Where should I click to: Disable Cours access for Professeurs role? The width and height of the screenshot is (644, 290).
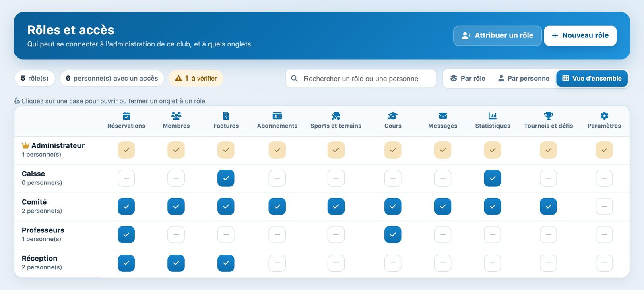tap(393, 234)
